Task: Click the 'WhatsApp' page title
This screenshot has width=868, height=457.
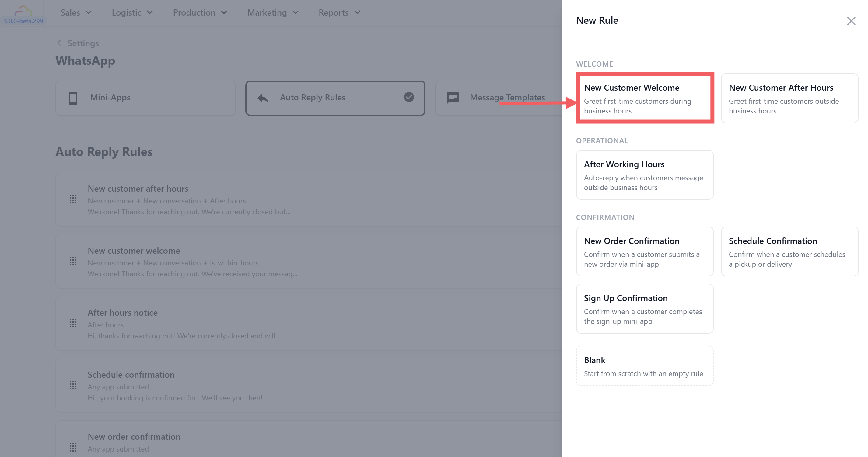Action: tap(85, 61)
